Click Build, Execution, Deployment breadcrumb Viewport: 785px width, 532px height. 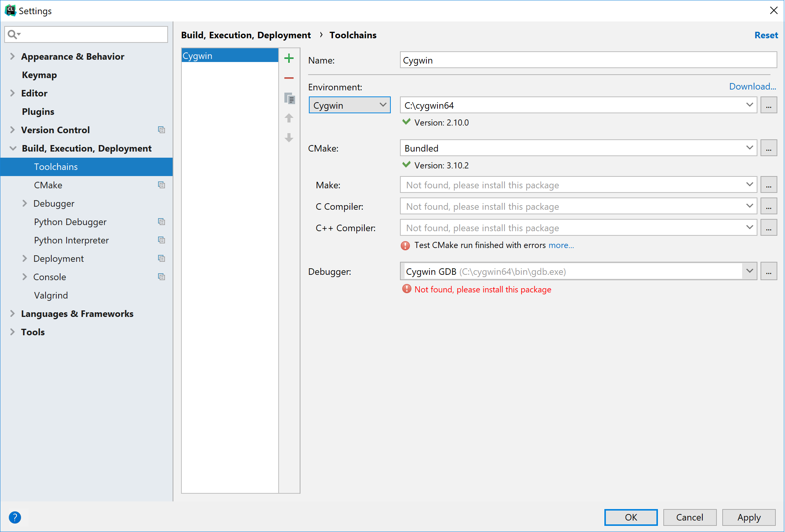pos(246,35)
